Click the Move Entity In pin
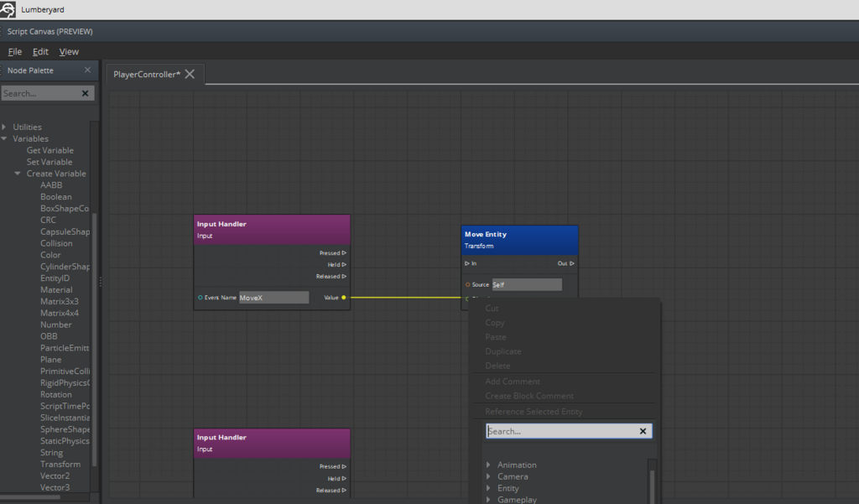Viewport: 859px width, 504px height. [466, 263]
